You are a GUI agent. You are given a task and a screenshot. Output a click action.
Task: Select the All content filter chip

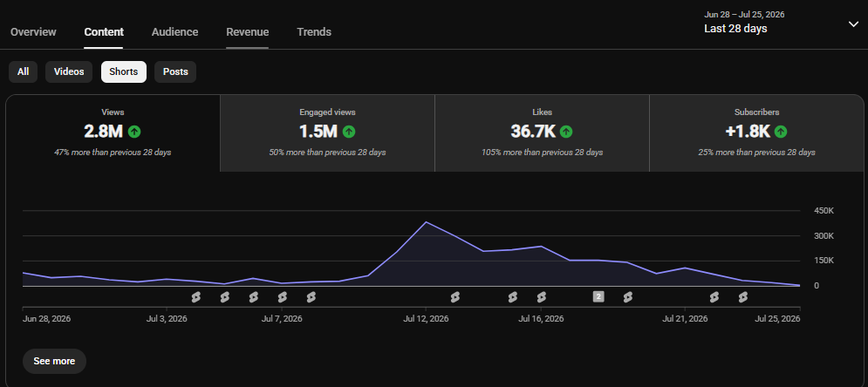24,71
